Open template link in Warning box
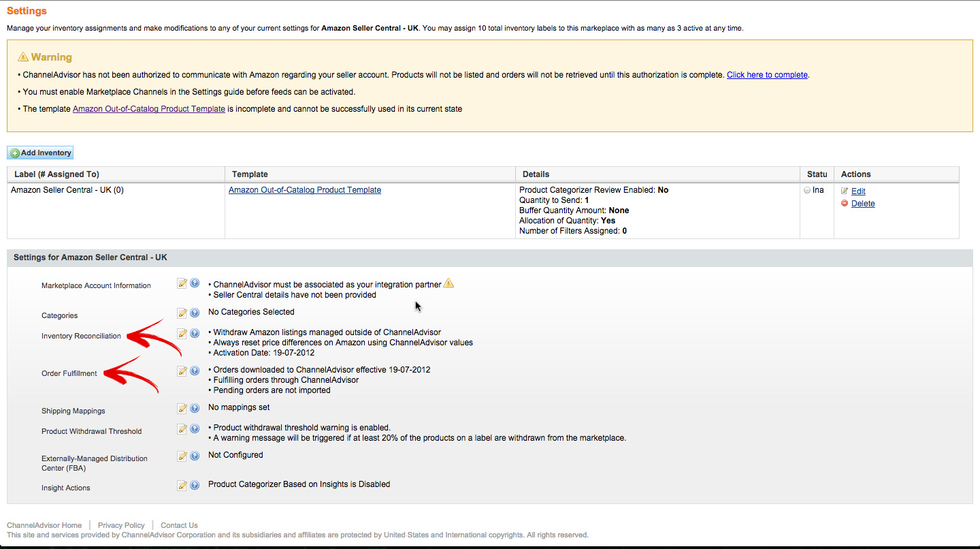 (x=149, y=109)
